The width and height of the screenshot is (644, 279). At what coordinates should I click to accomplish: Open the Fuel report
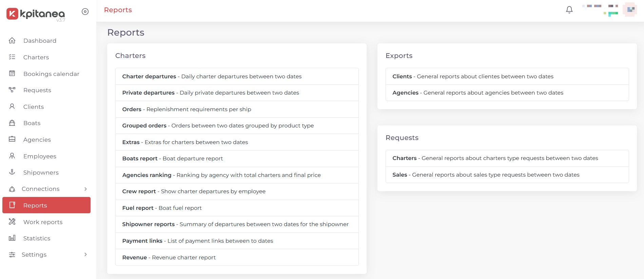[237, 208]
